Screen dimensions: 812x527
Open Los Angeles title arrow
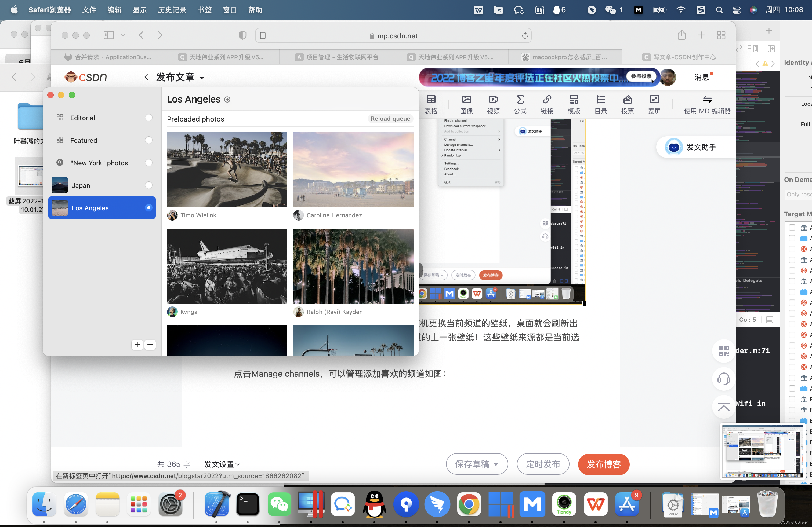(227, 100)
